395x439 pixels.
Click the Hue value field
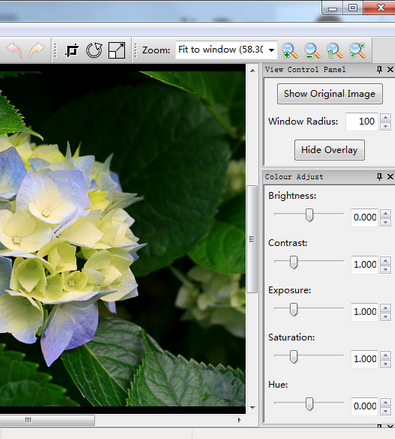point(364,406)
